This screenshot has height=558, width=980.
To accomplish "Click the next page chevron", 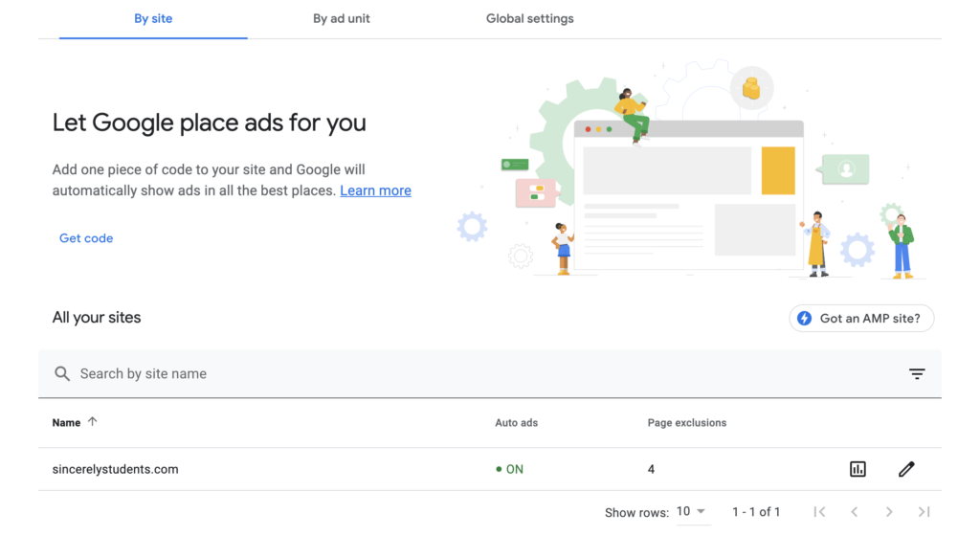I will [888, 512].
